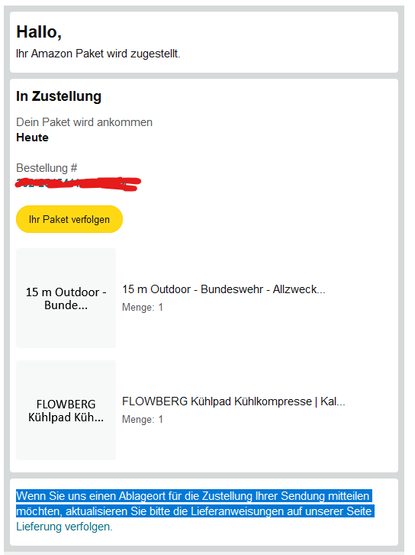Click the bold Heute arrival date
Image resolution: width=415 pixels, height=555 pixels.
coord(32,137)
